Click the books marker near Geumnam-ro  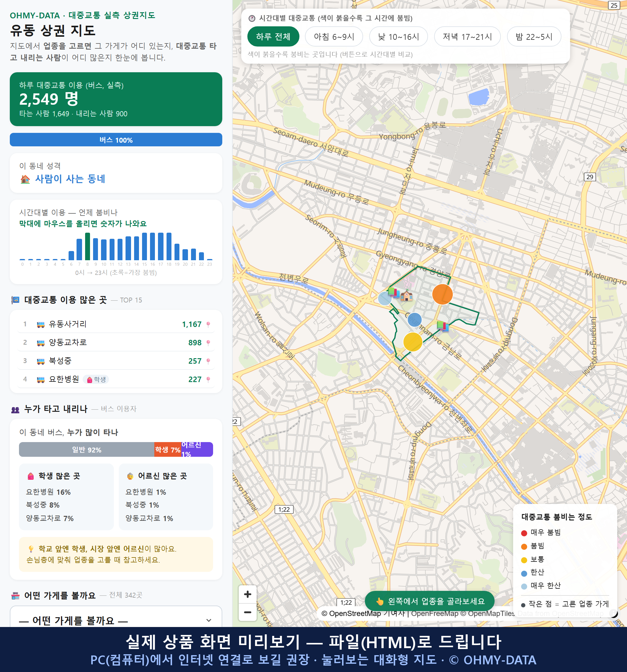pyautogui.click(x=442, y=326)
